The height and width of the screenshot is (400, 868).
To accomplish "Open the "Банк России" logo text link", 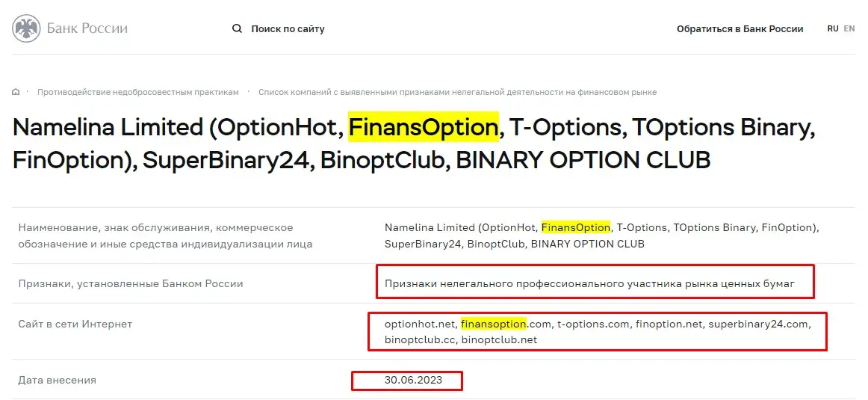I will (87, 29).
